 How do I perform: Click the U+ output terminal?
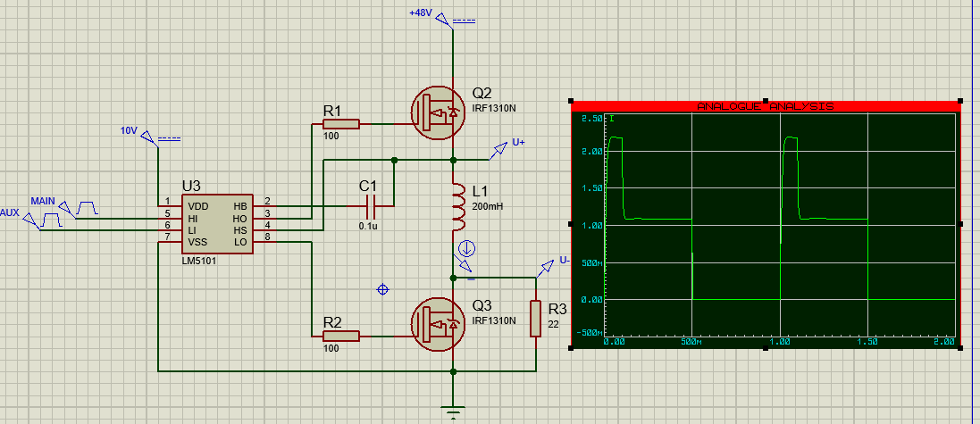[498, 150]
